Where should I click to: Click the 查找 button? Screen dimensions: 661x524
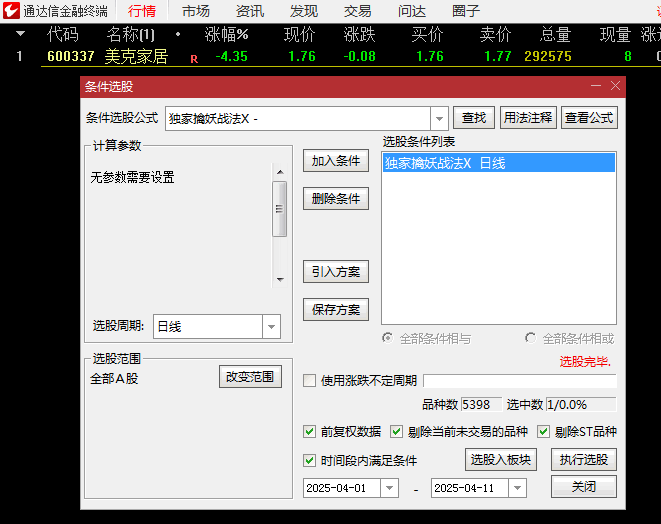[474, 118]
